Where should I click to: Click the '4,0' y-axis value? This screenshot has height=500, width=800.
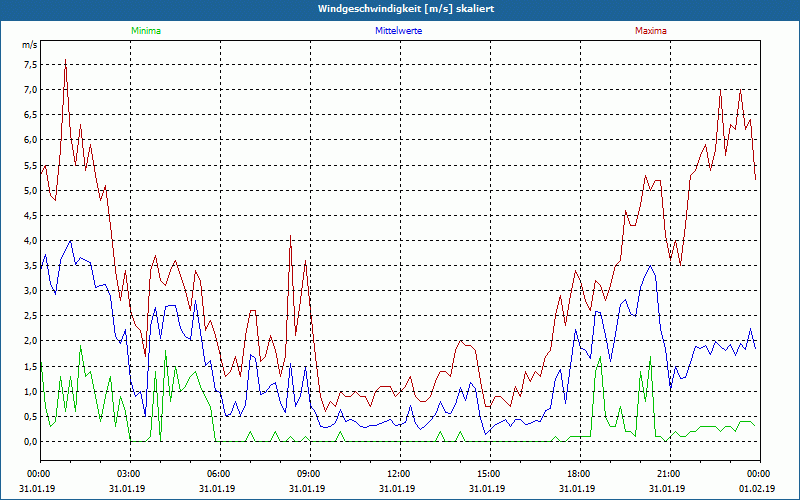(x=30, y=240)
